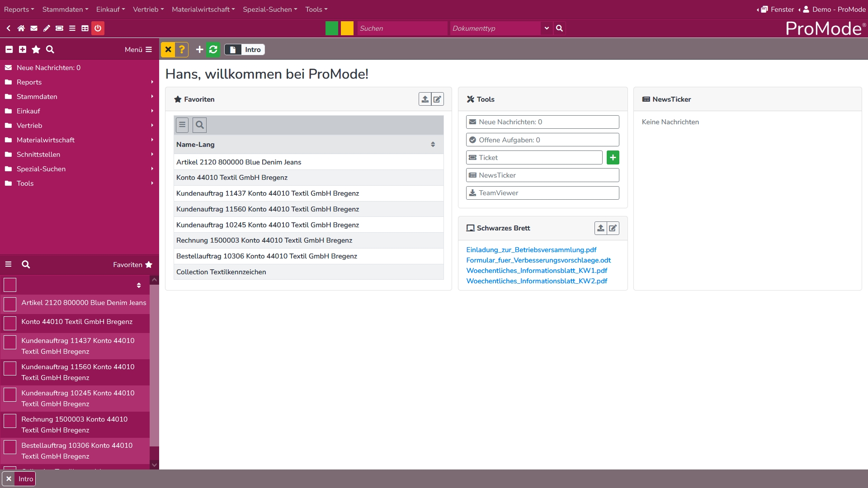Click the TeamViewer button in Tools
This screenshot has width=868, height=488.
[x=542, y=193]
